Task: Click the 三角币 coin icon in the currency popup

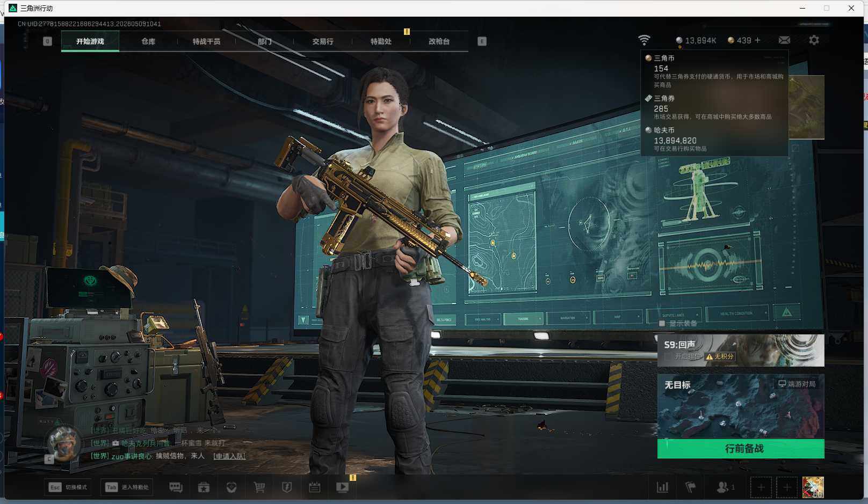Action: click(x=648, y=58)
